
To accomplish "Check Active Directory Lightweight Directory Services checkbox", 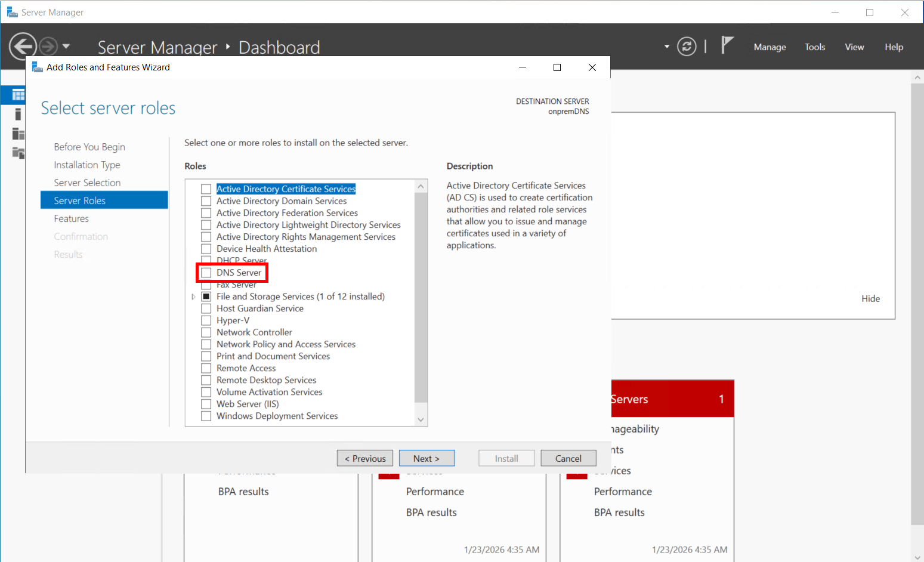I will point(206,225).
